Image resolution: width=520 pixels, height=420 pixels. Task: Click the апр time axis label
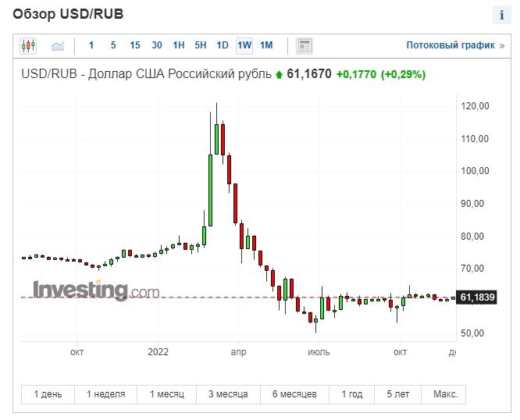click(x=238, y=352)
